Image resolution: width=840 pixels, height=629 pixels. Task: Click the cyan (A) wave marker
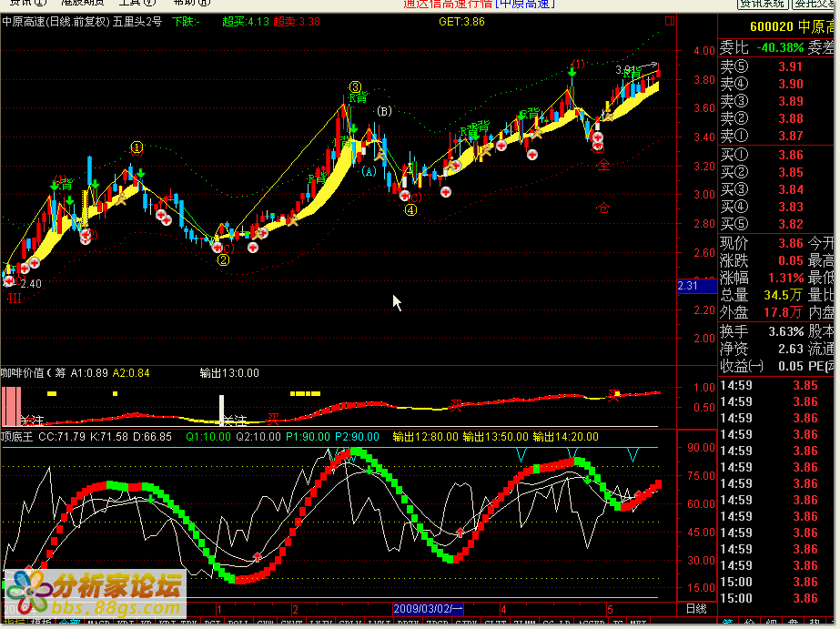pyautogui.click(x=369, y=171)
